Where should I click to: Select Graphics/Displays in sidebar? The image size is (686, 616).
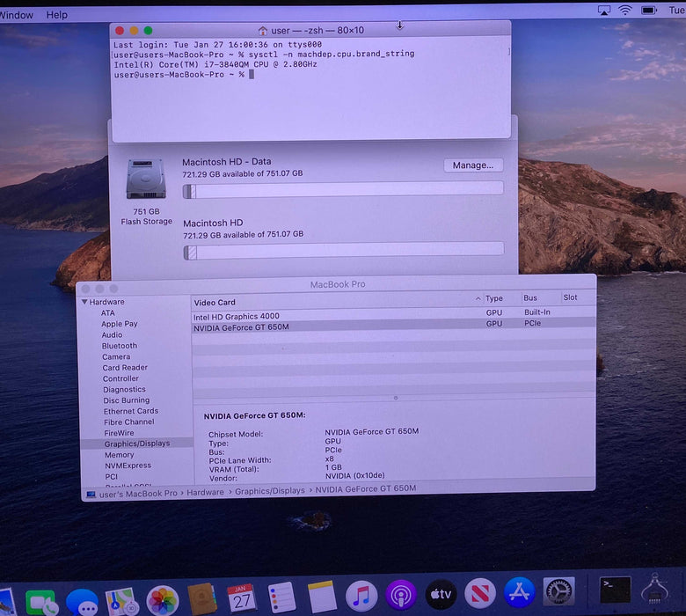137,444
